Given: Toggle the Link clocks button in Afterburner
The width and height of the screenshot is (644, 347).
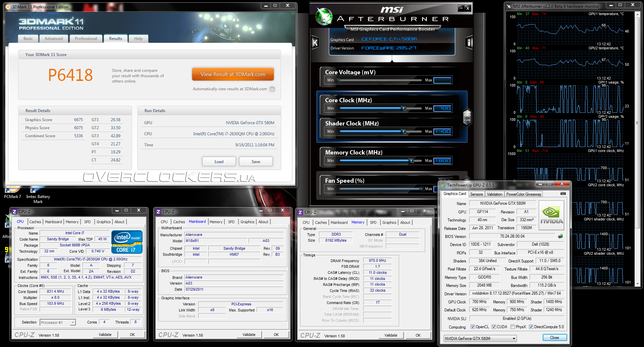Looking at the screenshot, I should pos(467,117).
